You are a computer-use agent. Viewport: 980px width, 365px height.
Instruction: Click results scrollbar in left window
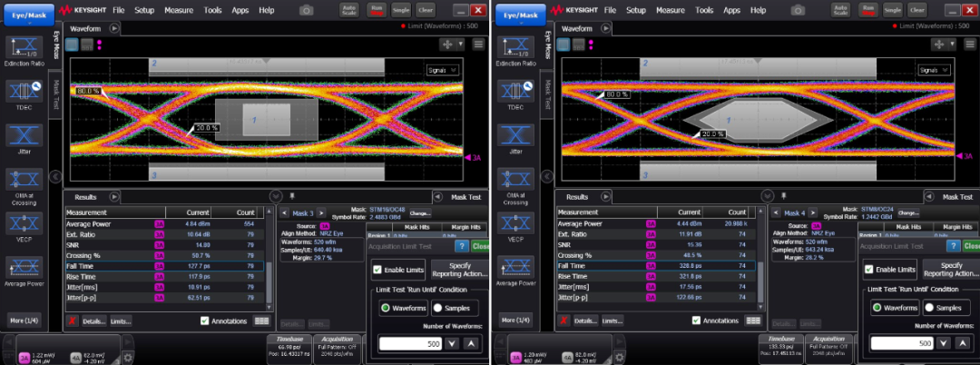pos(269,281)
